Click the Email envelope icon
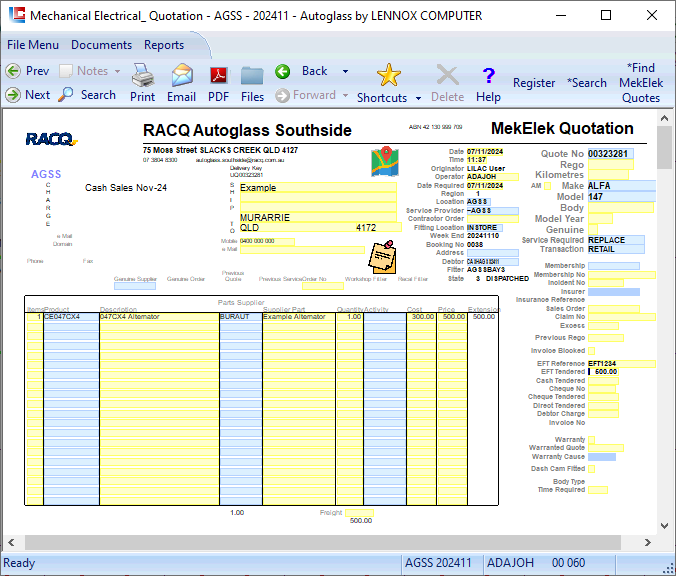This screenshot has height=576, width=676. click(182, 75)
